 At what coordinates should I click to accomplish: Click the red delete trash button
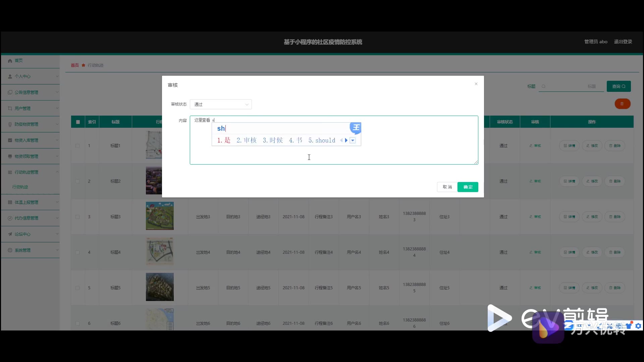pos(622,104)
